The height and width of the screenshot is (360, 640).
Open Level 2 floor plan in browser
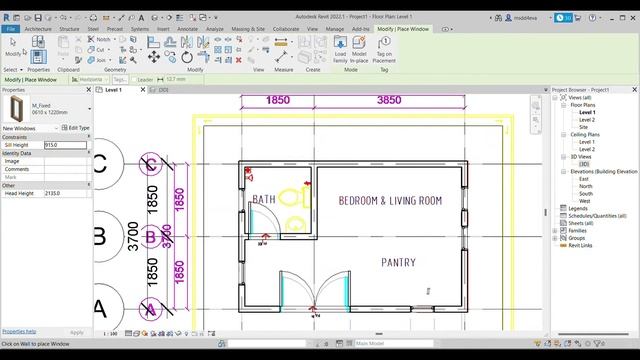click(587, 120)
